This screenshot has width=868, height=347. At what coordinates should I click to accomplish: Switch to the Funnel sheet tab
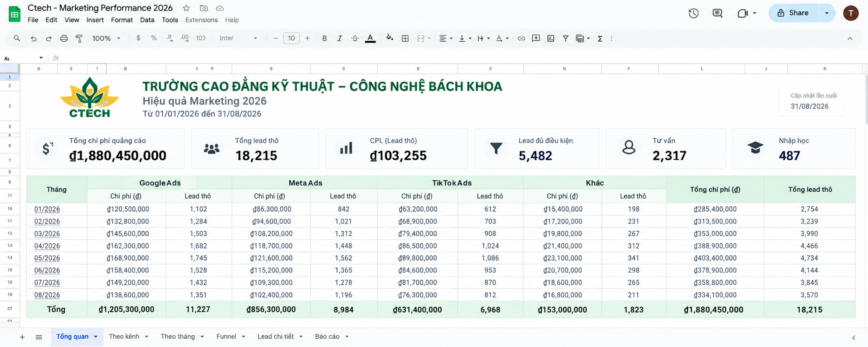coord(226,336)
